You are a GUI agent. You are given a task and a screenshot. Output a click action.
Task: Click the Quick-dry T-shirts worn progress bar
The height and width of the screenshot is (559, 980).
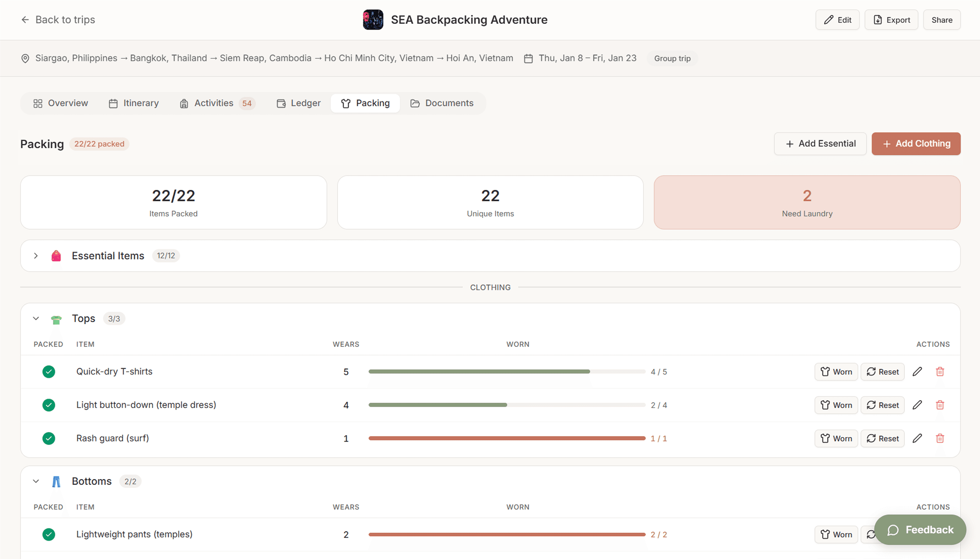[x=507, y=371]
